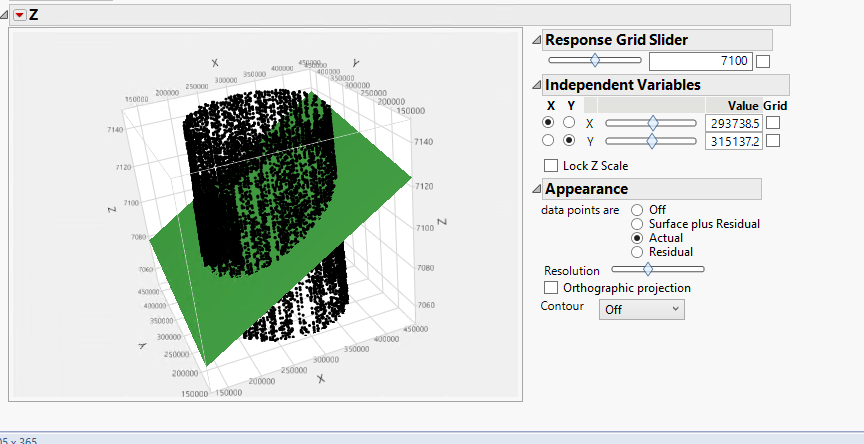Collapse the Z outline disclosure triangle

6,15
